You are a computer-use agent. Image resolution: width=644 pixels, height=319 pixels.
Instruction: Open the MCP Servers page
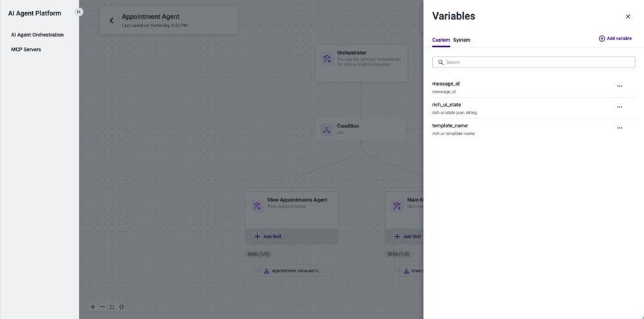26,50
